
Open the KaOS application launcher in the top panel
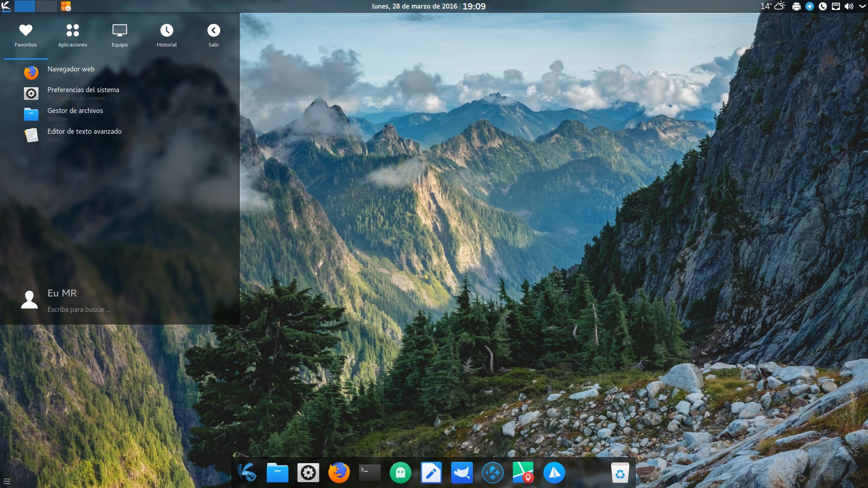point(6,6)
